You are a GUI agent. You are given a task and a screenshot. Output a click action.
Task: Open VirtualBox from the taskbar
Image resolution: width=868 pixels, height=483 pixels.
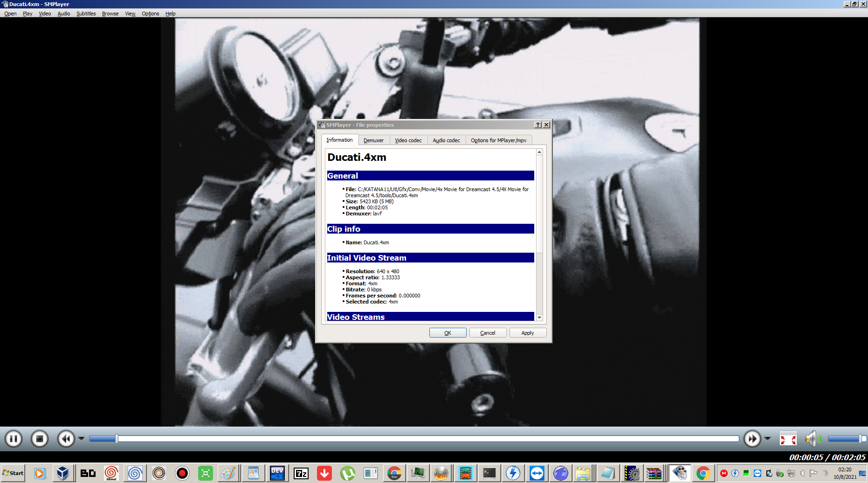tap(63, 474)
